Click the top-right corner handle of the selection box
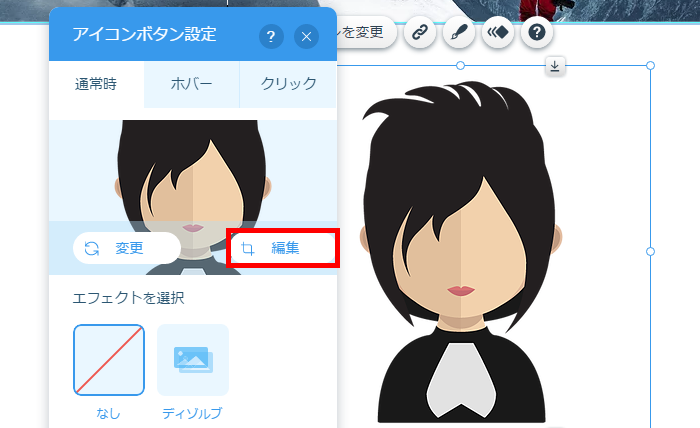The height and width of the screenshot is (428, 700). (650, 66)
